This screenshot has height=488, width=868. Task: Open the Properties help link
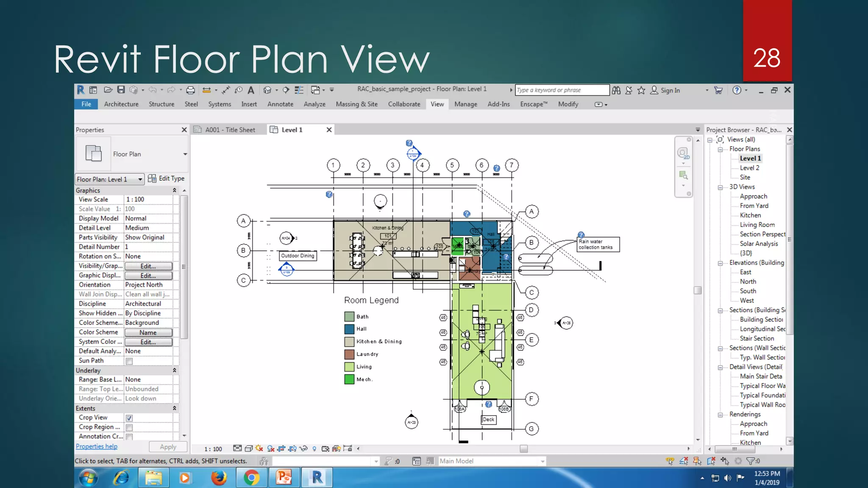pyautogui.click(x=97, y=446)
